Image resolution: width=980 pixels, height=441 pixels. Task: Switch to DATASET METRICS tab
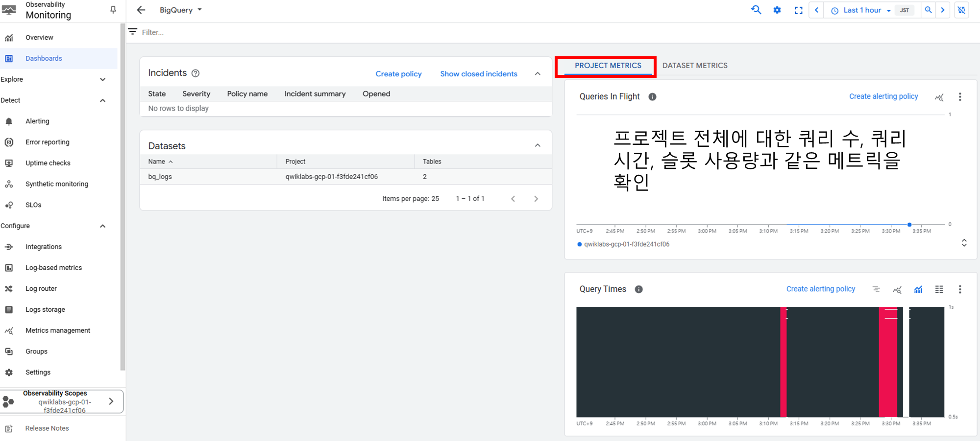(x=695, y=66)
